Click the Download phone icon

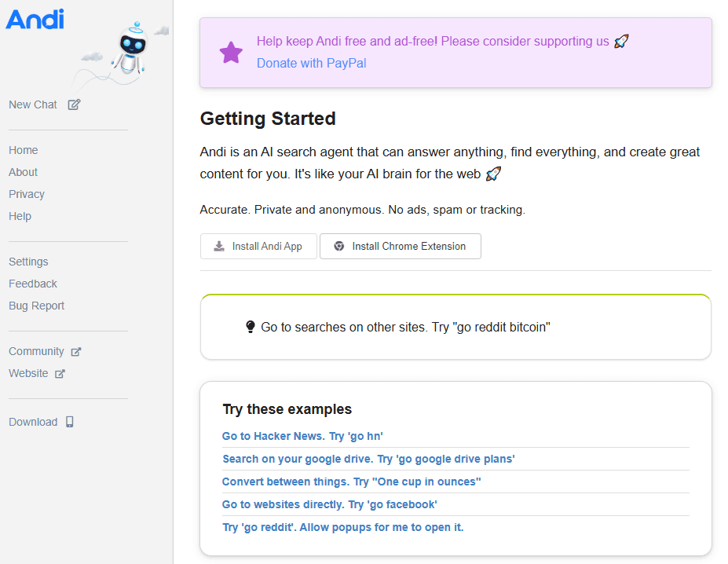[70, 422]
